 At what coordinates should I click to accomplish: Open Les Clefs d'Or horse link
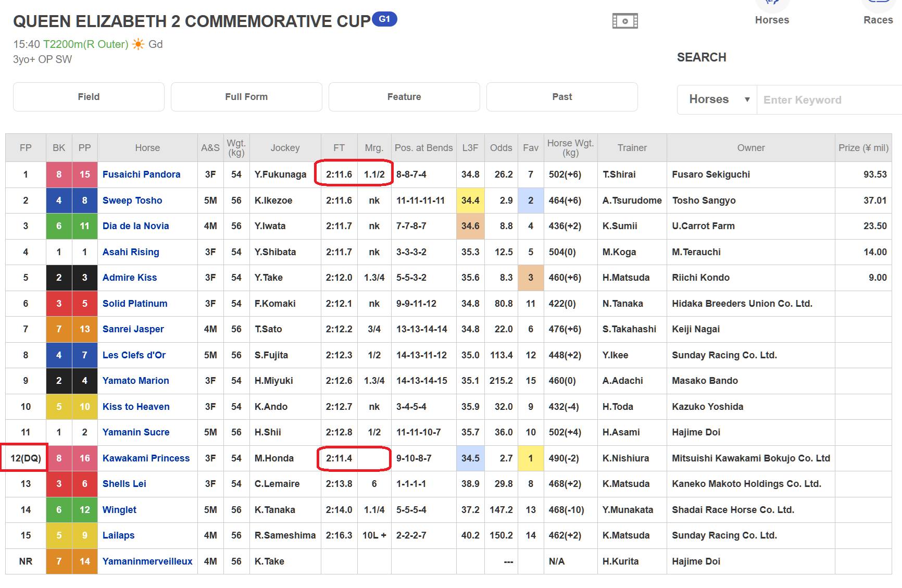click(134, 355)
